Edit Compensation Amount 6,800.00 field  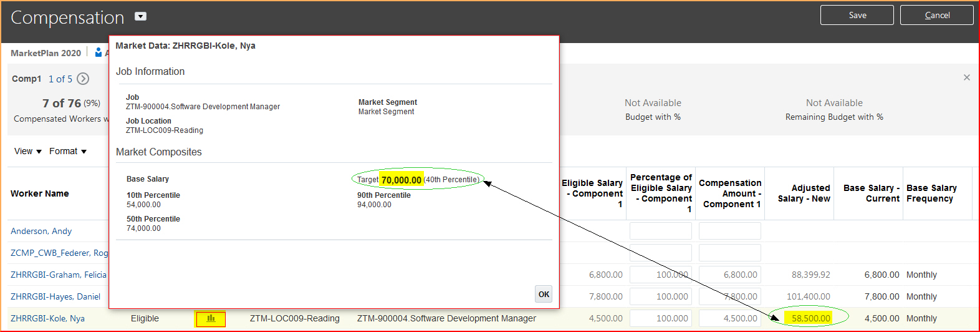pyautogui.click(x=730, y=275)
